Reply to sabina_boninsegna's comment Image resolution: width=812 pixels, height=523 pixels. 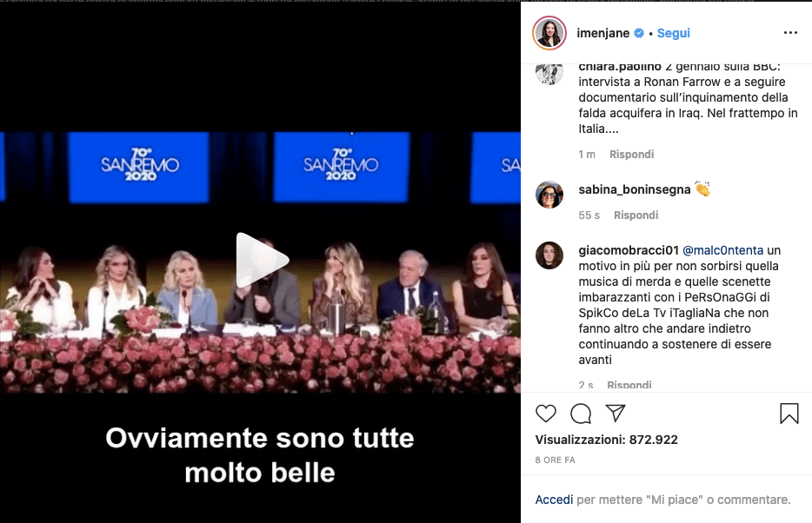click(x=636, y=215)
